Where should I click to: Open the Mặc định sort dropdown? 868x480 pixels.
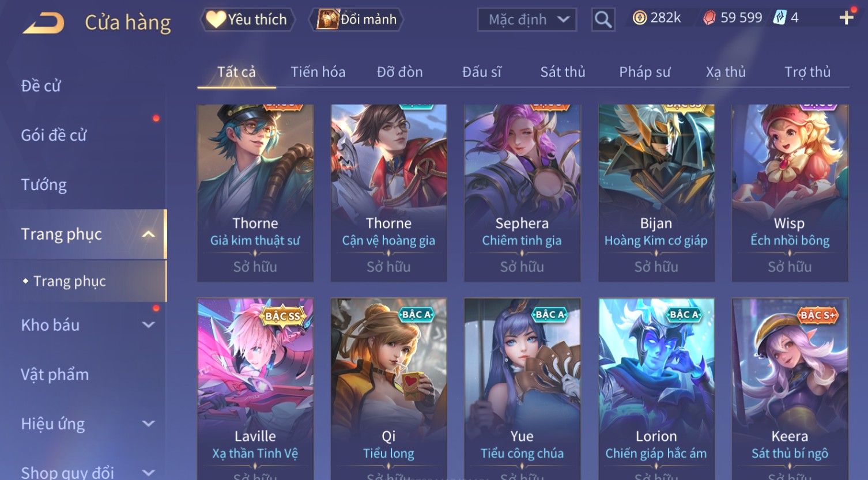click(527, 20)
